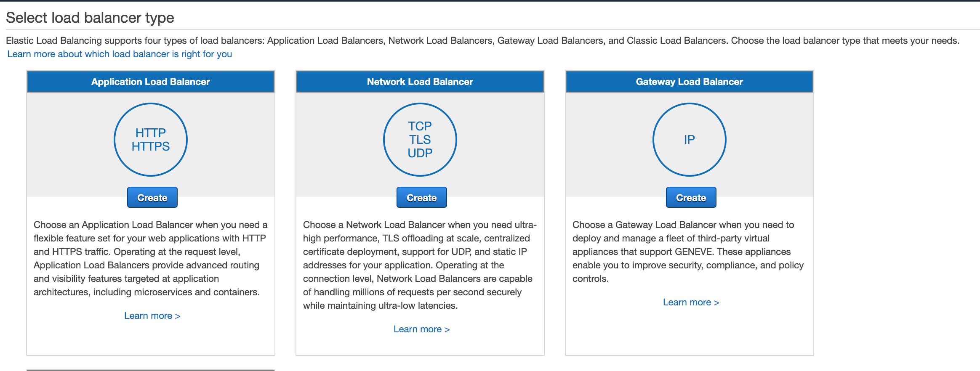This screenshot has height=371, width=980.
Task: Click Create under Gateway Load Balancer
Action: [x=691, y=197]
